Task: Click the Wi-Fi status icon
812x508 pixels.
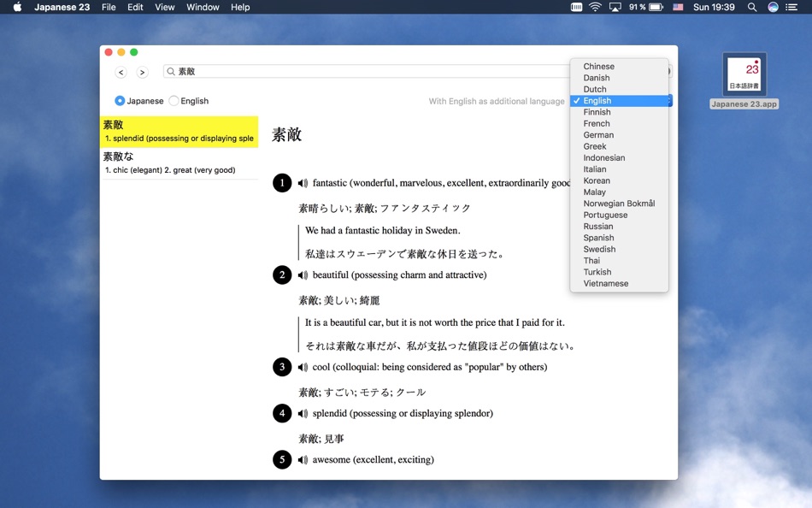Action: (x=595, y=7)
